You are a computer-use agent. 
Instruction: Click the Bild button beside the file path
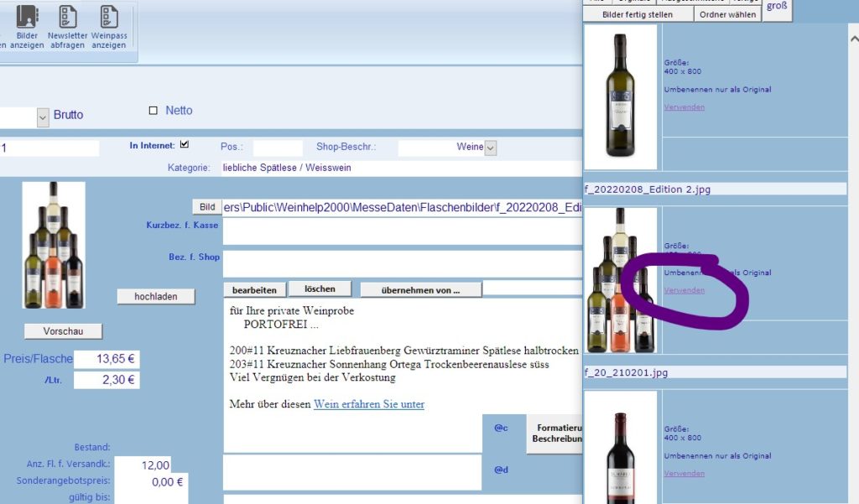tap(206, 207)
